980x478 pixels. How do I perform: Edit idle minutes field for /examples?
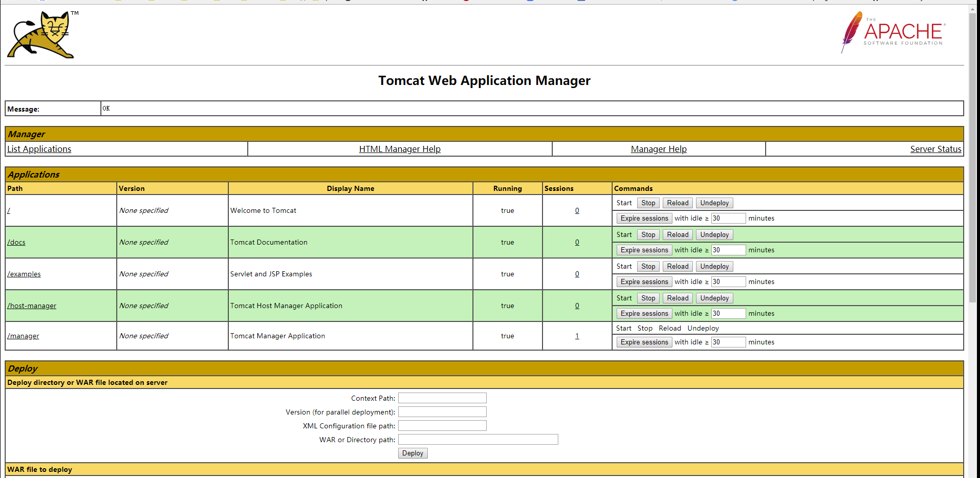[728, 281]
